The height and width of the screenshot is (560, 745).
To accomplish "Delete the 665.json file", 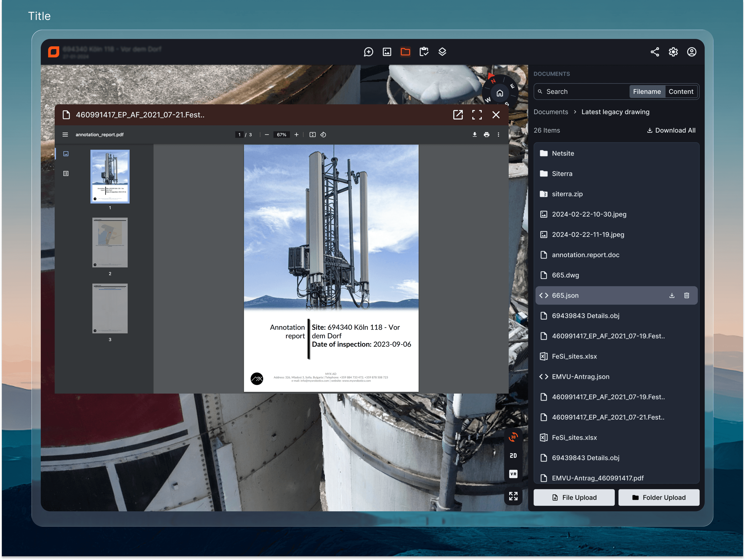I will click(x=686, y=296).
